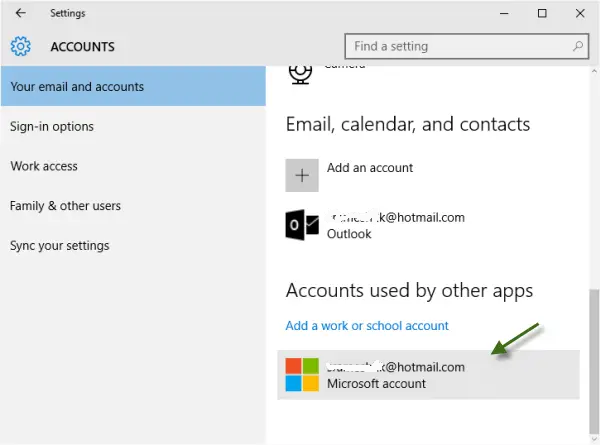Click Add an account label

coord(370,168)
